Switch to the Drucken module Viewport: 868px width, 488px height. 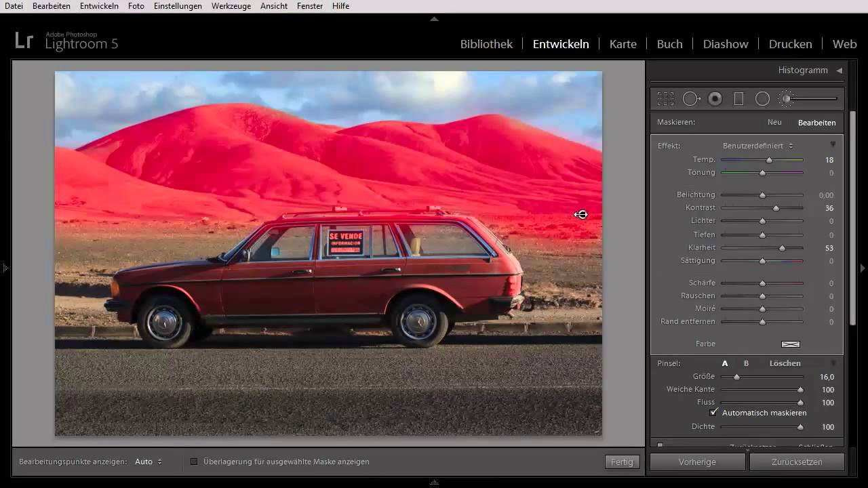click(790, 44)
